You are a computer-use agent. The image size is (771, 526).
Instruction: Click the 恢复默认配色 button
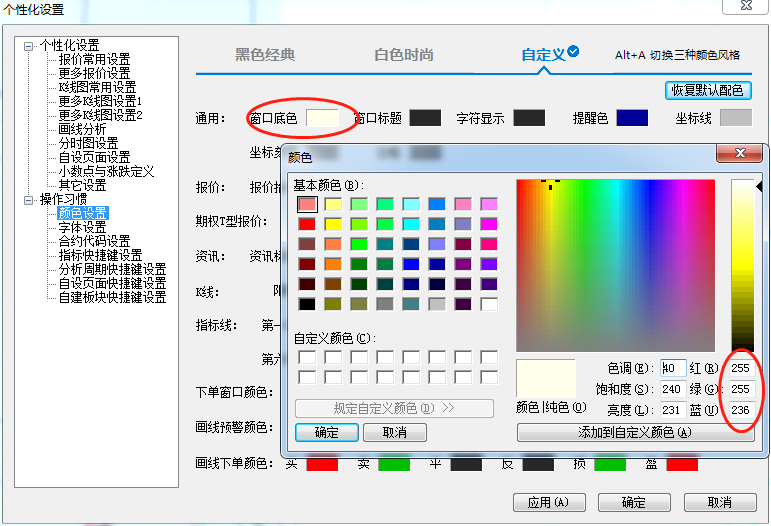[x=707, y=90]
